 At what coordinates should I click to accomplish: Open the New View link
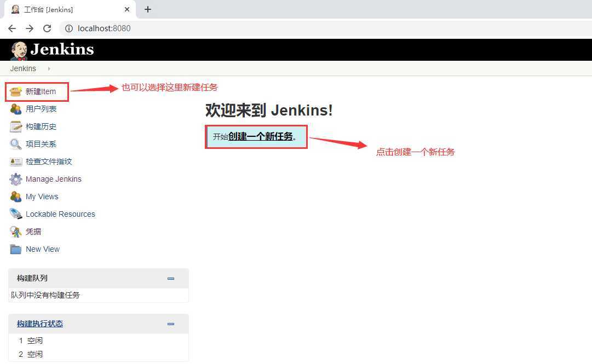43,250
